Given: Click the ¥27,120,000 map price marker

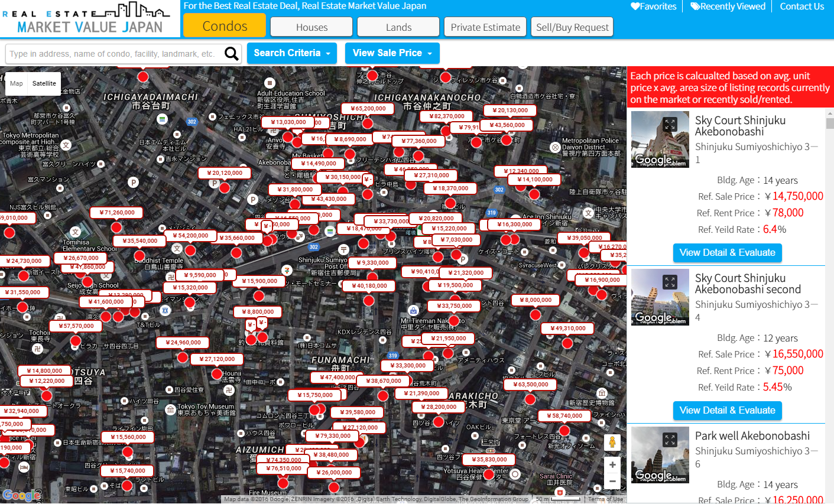Looking at the screenshot, I should click(217, 359).
